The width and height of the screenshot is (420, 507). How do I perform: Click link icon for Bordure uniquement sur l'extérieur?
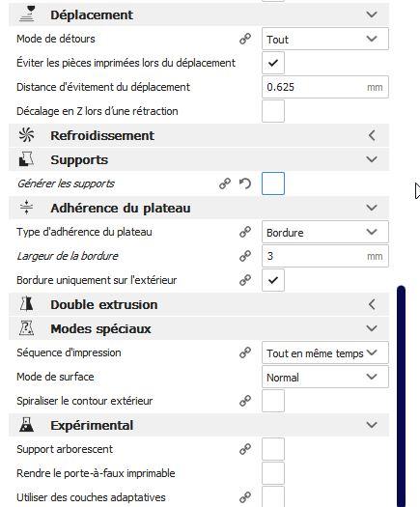pyautogui.click(x=245, y=280)
